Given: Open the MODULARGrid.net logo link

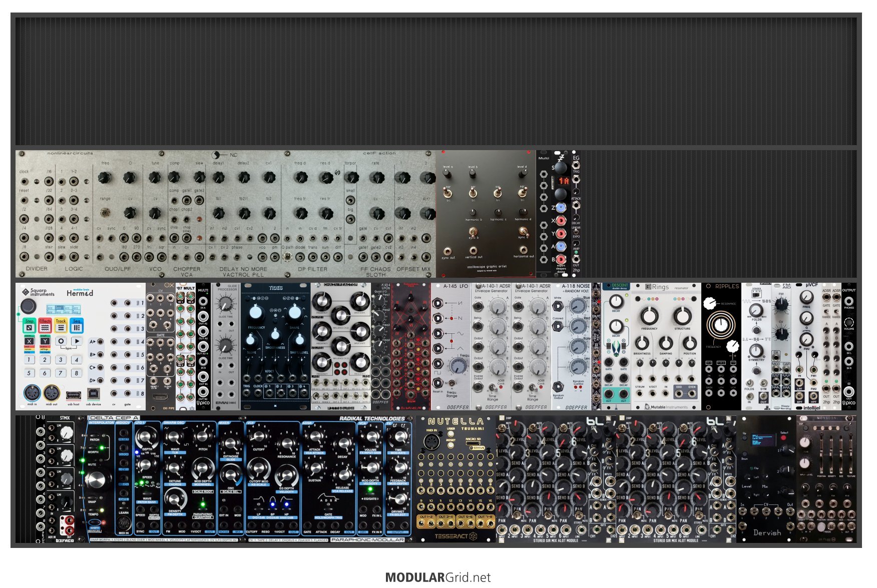Looking at the screenshot, I should (438, 577).
